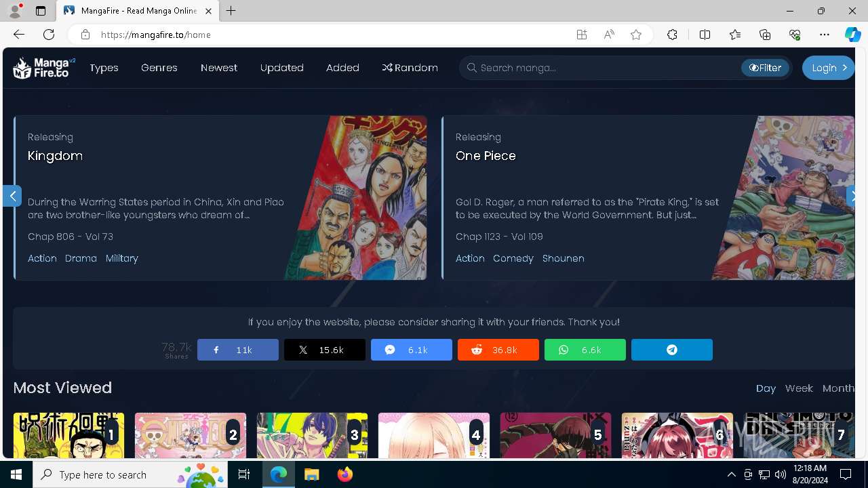Open a new browser tab
This screenshot has height=488, width=868.
(x=231, y=11)
